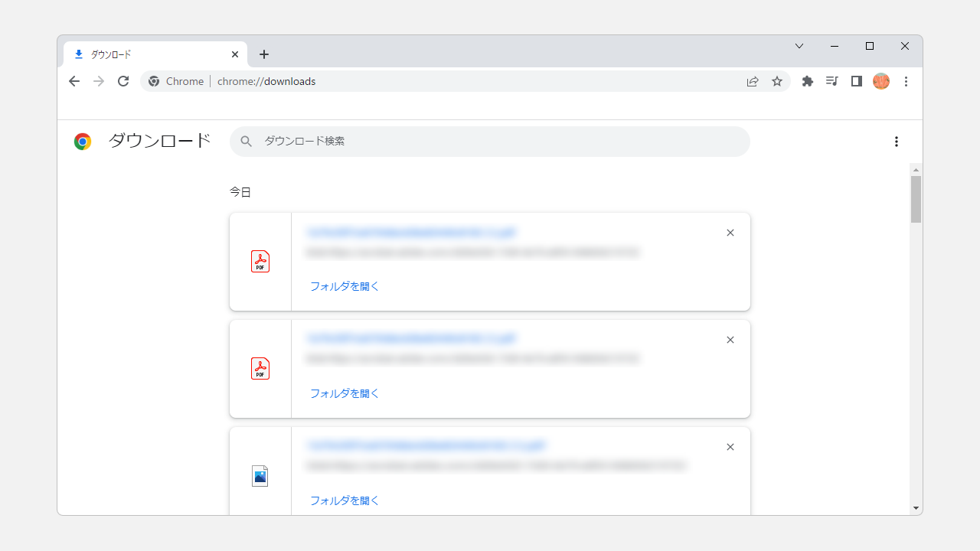The width and height of the screenshot is (980, 551).
Task: Close the ダウンロード tab
Action: (x=235, y=54)
